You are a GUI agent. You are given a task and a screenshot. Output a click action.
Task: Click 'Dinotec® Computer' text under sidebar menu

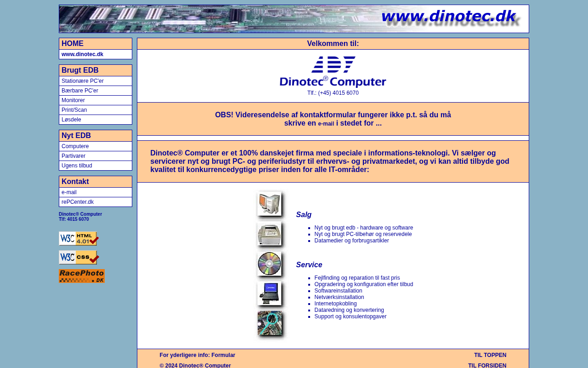80,214
